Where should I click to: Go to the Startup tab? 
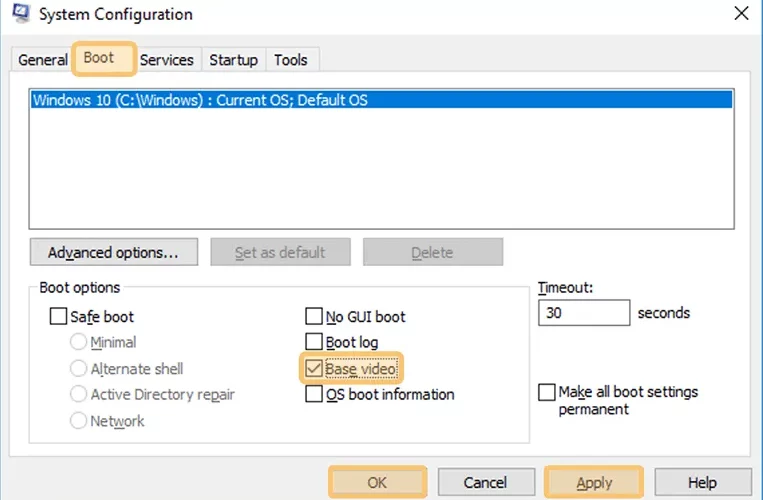[x=234, y=60]
